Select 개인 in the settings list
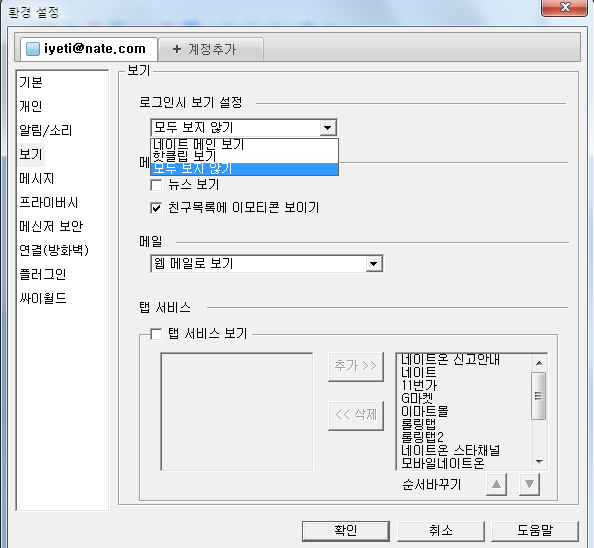This screenshot has width=594, height=548. pos(31,106)
